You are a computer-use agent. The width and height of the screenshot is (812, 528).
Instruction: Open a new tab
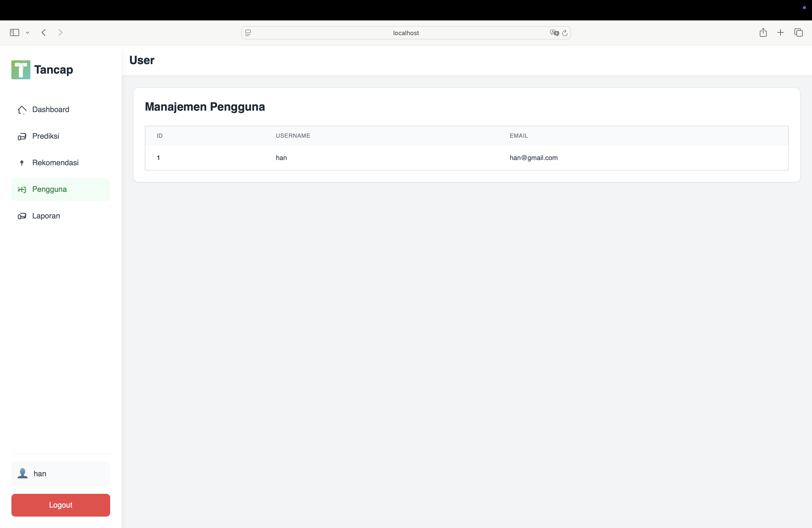[781, 32]
